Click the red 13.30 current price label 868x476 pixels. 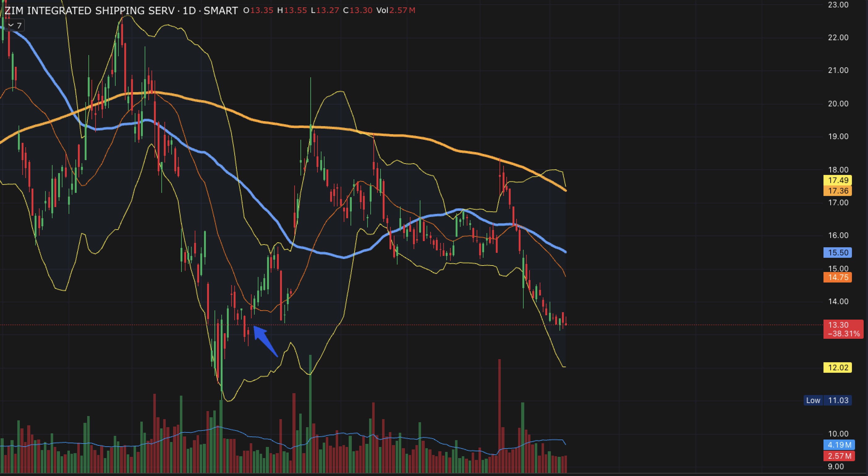click(x=838, y=325)
